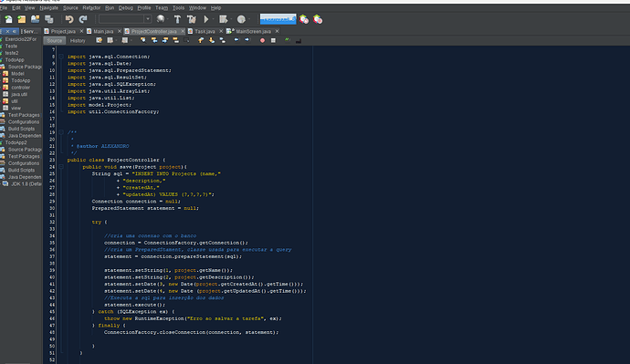Run the project with the play icon

pos(206,19)
